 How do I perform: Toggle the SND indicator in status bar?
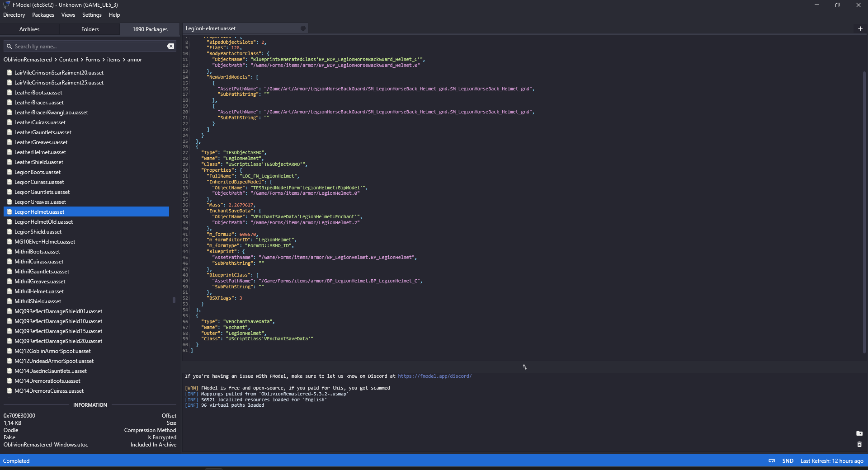[x=788, y=461]
